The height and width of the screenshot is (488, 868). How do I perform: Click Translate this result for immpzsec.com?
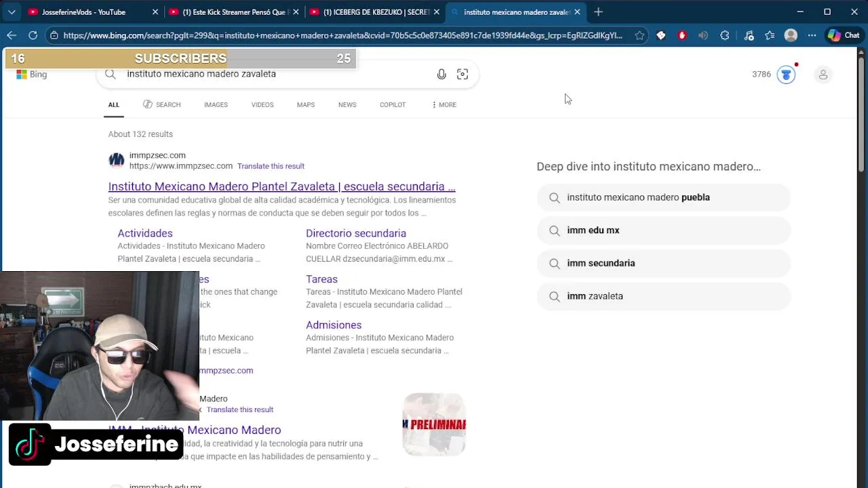click(271, 166)
